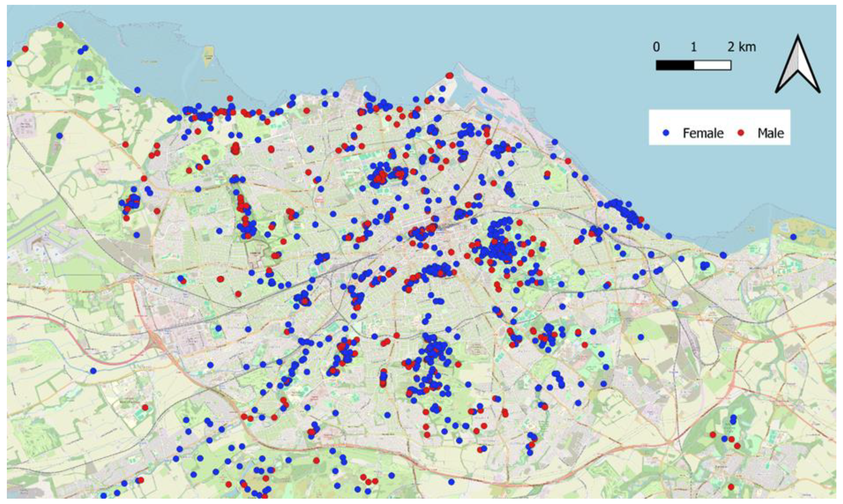843x504 pixels.
Task: Click the "Female" legend label
Action: [703, 133]
